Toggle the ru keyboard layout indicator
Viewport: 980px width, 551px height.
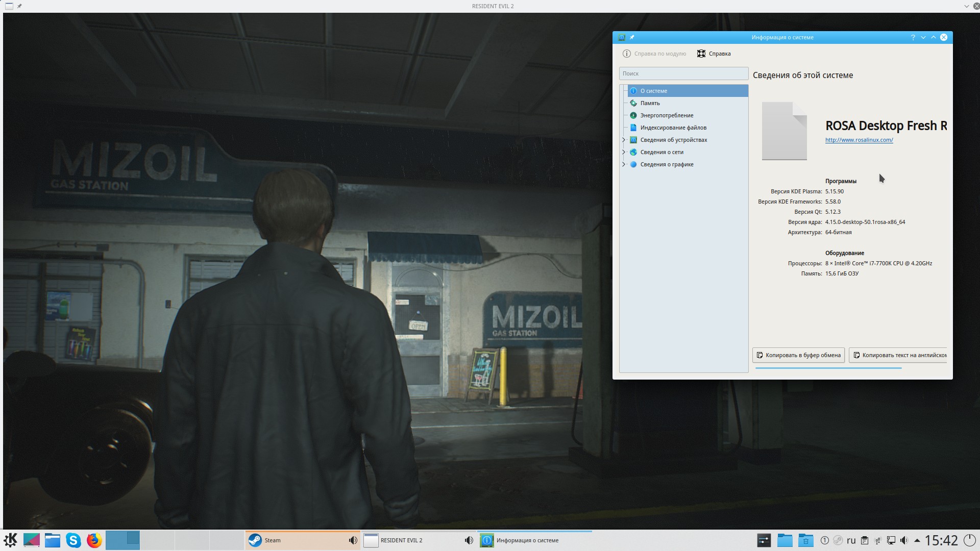(x=851, y=540)
